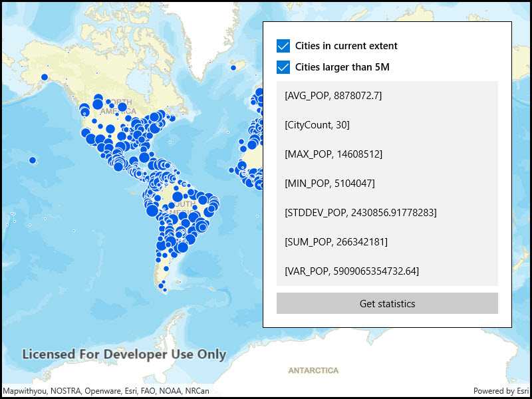Screen dimensions: 532x399
Task: Click the ANTARCTICA map label
Action: coord(313,370)
